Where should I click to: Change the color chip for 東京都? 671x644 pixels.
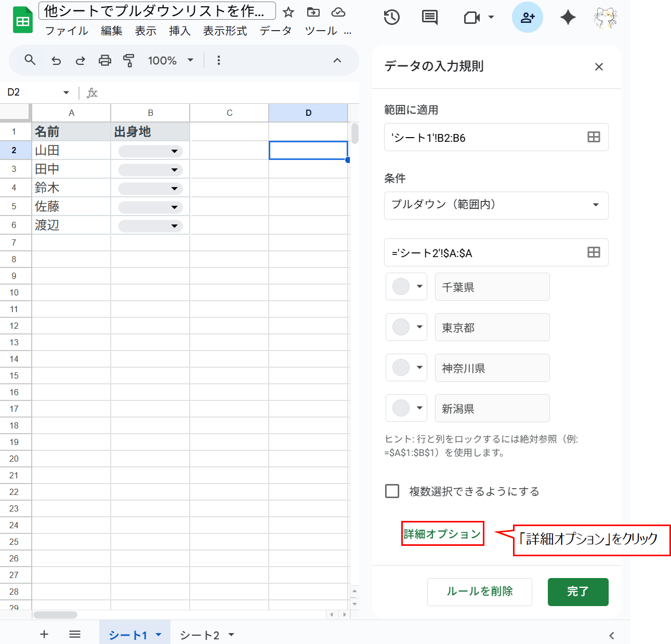(406, 327)
